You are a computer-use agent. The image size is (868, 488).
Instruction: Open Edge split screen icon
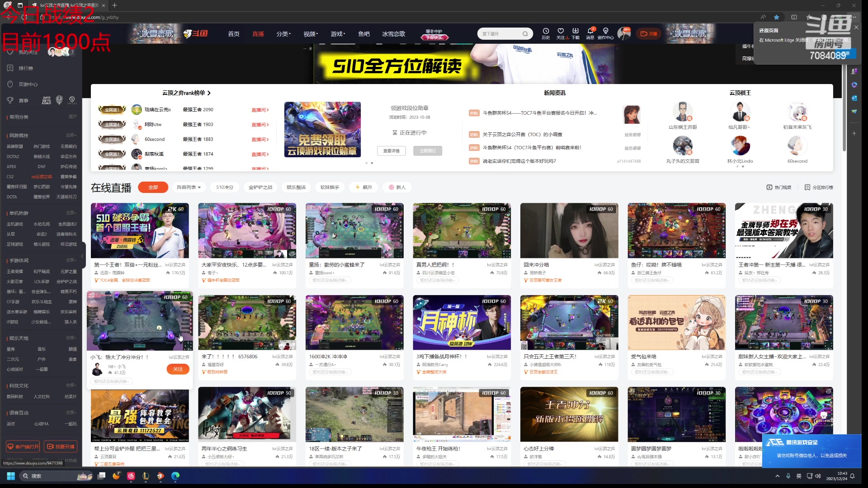coord(794,17)
